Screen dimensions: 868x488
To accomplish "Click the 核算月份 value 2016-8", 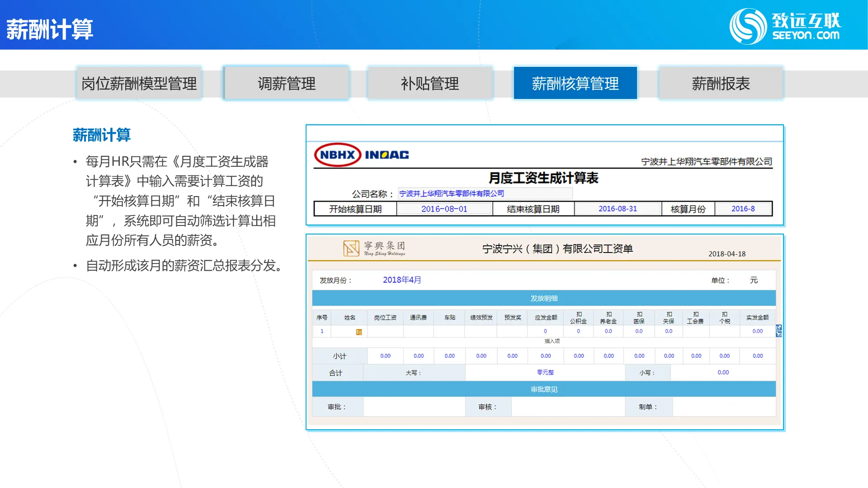I will (743, 209).
